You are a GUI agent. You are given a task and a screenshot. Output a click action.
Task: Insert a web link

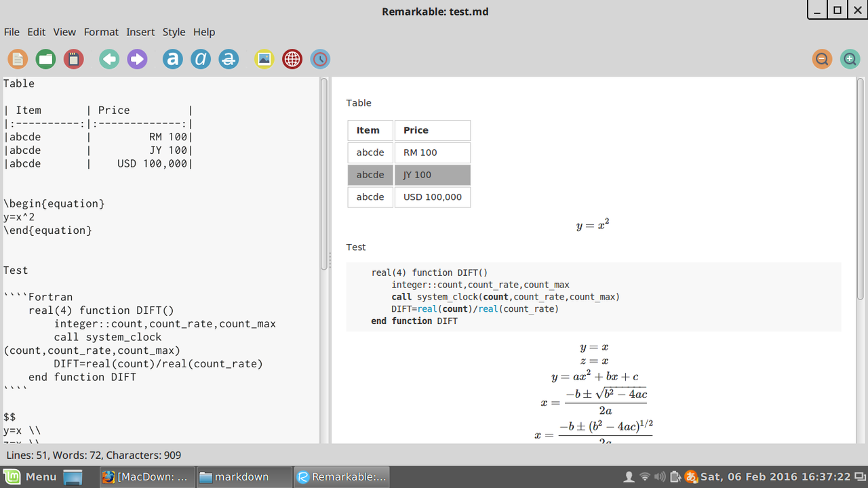point(292,59)
